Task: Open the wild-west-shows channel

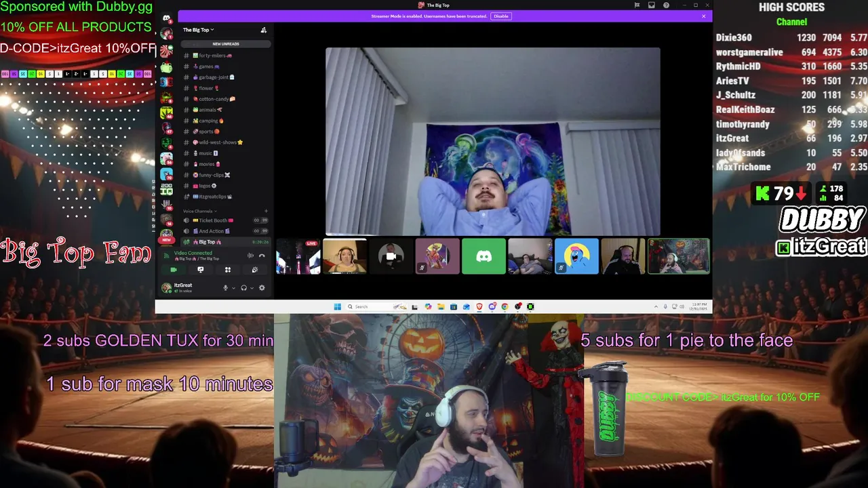Action: pyautogui.click(x=226, y=142)
